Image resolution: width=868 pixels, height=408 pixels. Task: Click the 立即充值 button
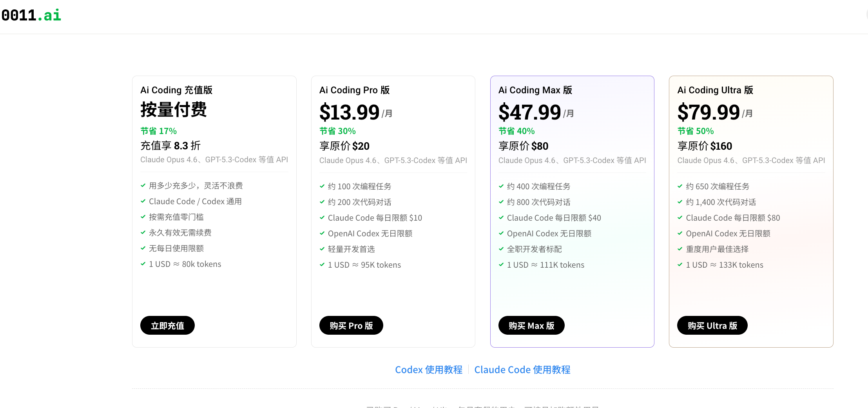point(167,325)
